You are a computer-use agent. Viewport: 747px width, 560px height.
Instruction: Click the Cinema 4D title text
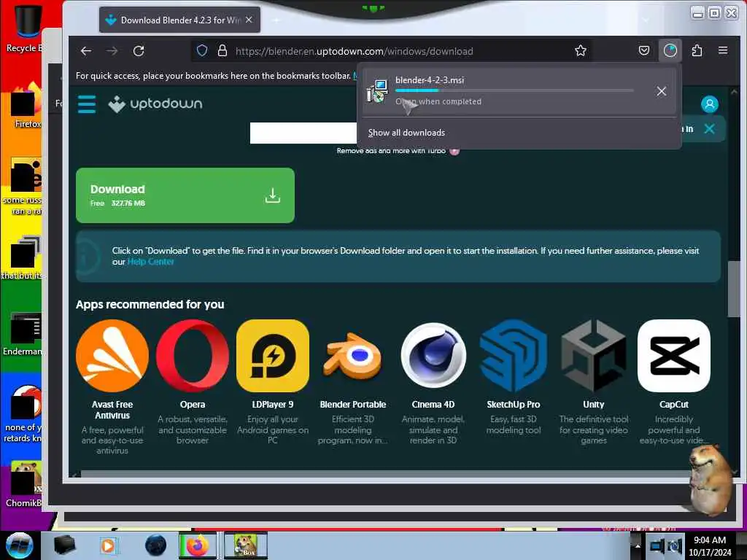point(433,404)
